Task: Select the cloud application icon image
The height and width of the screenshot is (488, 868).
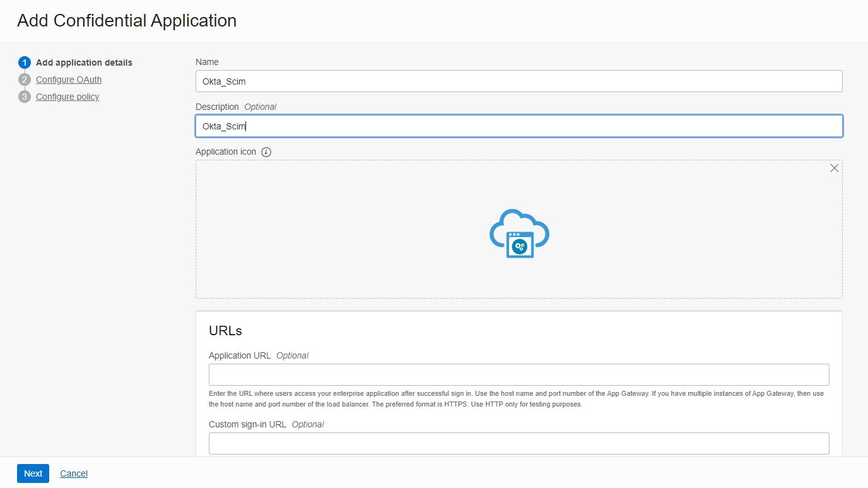Action: pos(519,233)
